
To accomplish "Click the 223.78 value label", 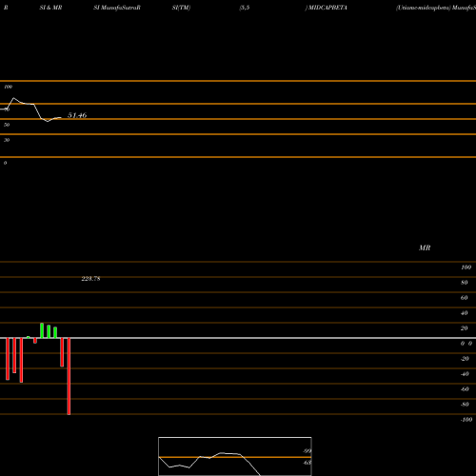I will pos(90,279).
